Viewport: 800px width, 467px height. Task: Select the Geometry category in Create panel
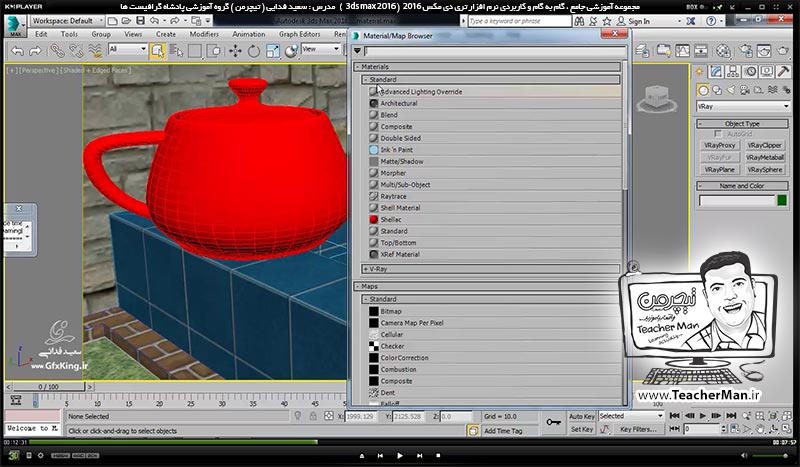tap(704, 90)
